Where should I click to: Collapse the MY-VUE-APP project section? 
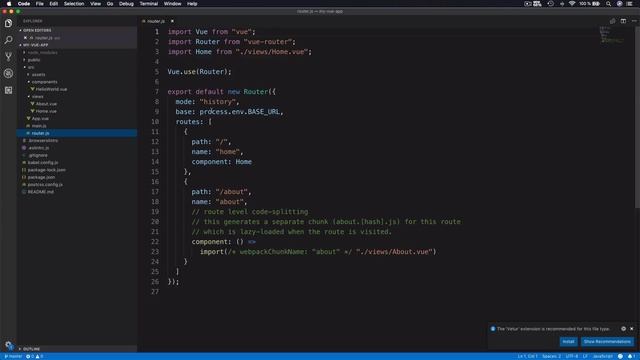(35, 45)
